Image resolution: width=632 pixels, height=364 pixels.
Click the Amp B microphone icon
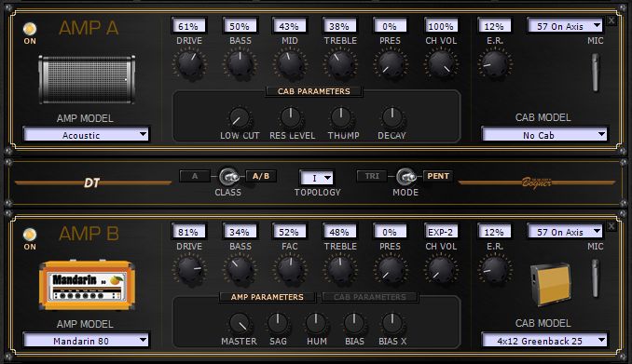tap(596, 278)
